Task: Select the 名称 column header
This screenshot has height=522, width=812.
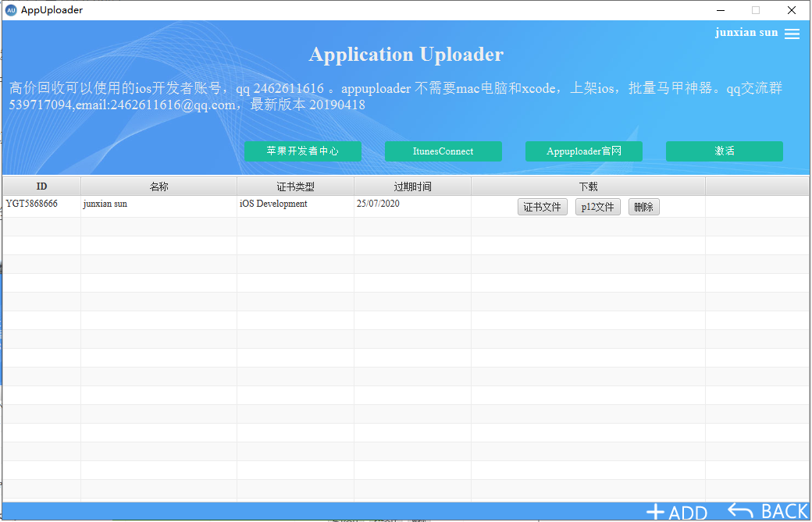Action: pos(159,186)
